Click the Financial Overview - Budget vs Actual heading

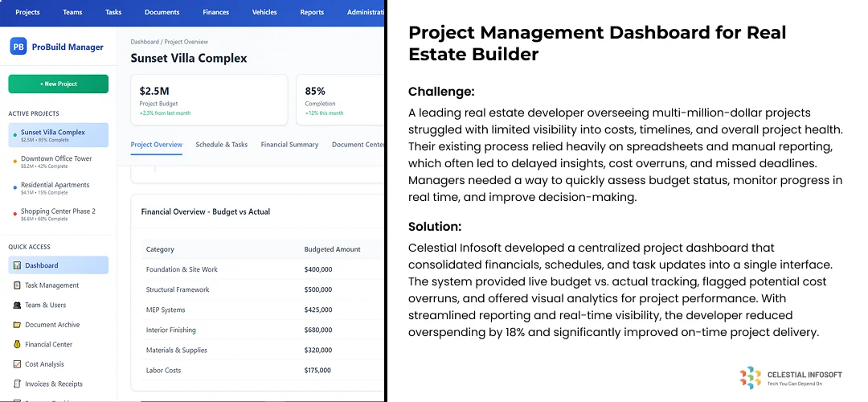206,211
